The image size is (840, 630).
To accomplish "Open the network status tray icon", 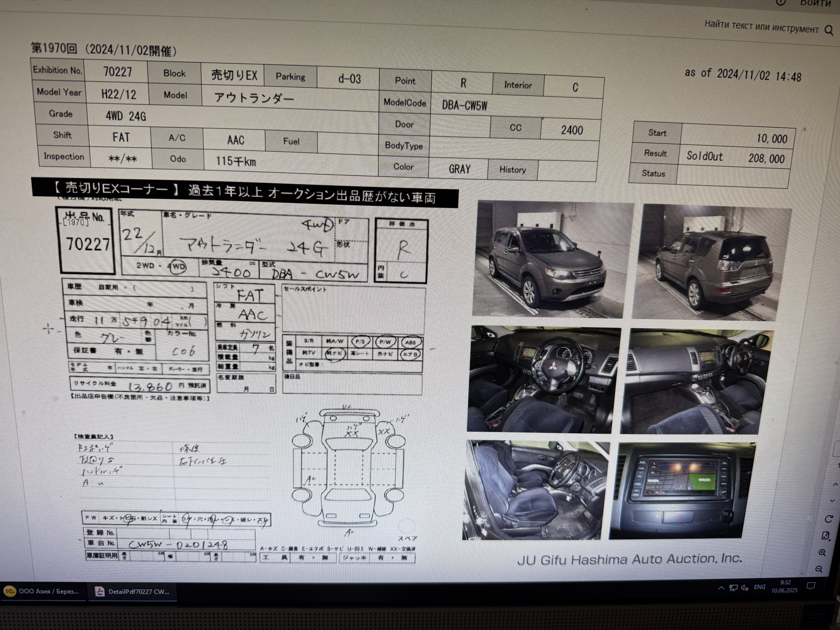I will pyautogui.click(x=733, y=588).
